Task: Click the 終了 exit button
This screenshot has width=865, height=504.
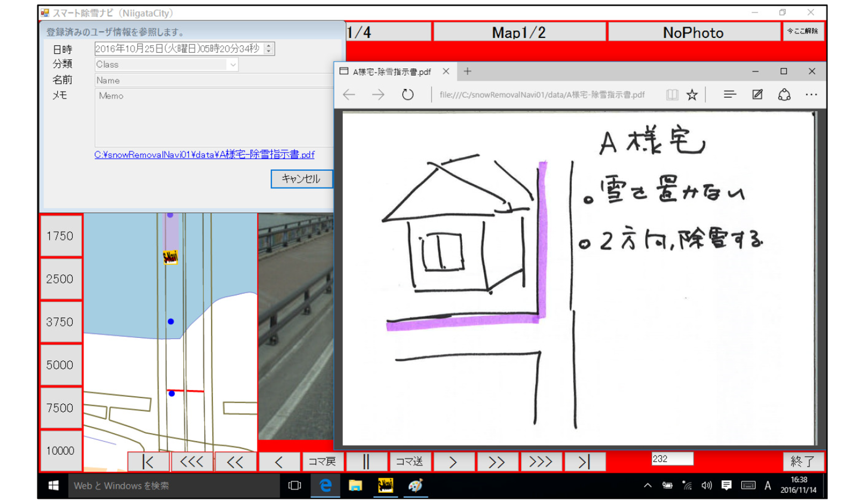Action: click(803, 461)
